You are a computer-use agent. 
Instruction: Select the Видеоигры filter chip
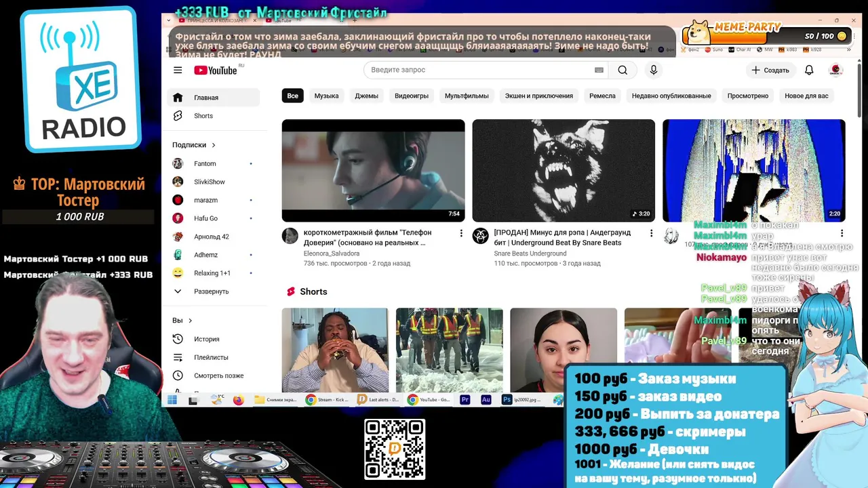coord(412,96)
